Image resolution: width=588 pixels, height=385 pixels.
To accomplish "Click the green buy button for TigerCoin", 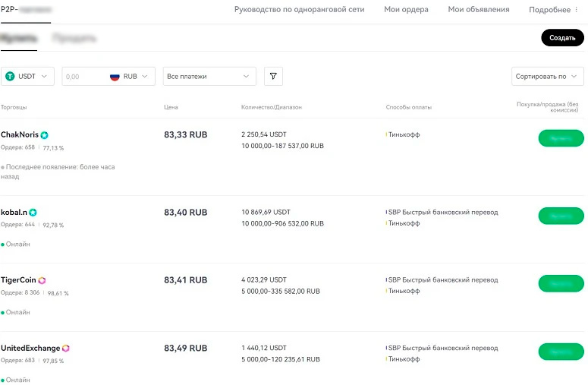I will click(561, 283).
